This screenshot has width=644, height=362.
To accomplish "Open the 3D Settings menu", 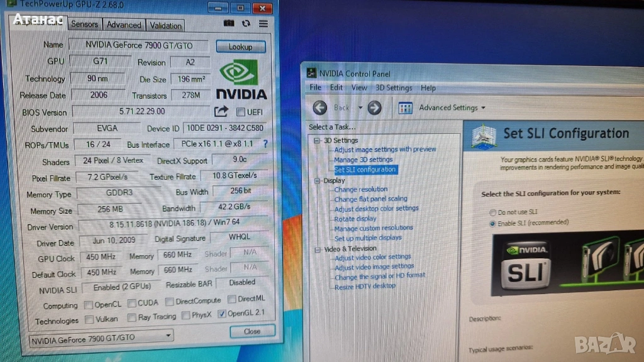I will point(394,88).
